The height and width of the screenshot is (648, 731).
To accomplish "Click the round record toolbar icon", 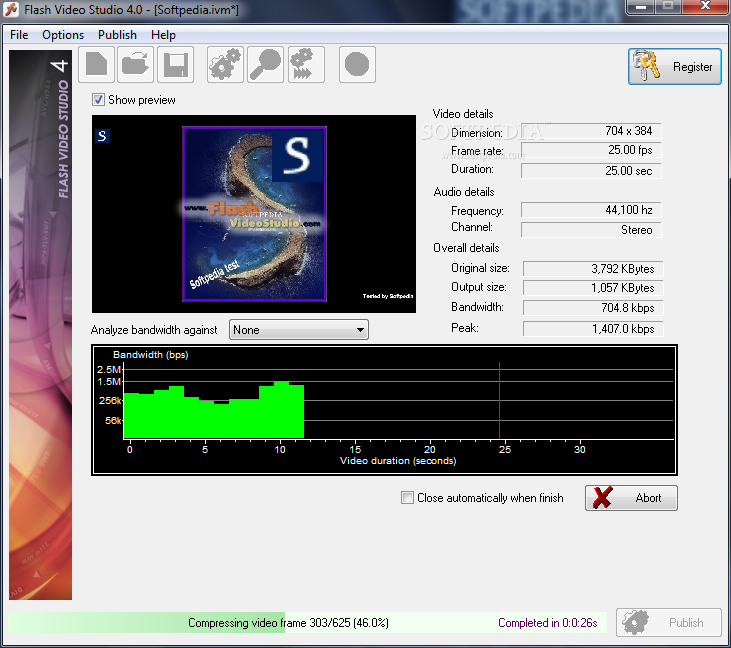I will [357, 64].
